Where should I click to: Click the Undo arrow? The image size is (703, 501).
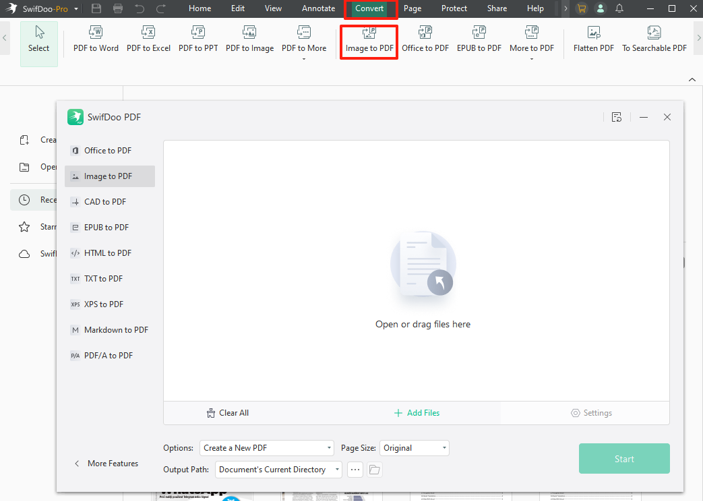click(139, 9)
